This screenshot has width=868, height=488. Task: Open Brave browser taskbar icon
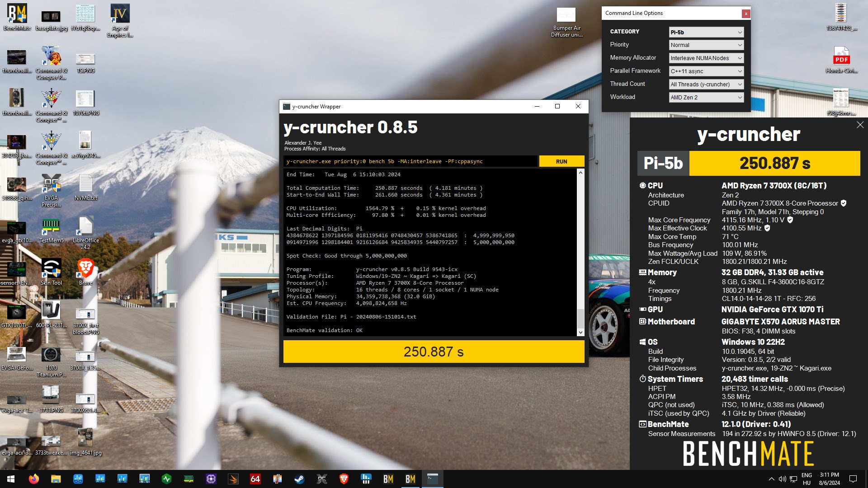click(344, 479)
